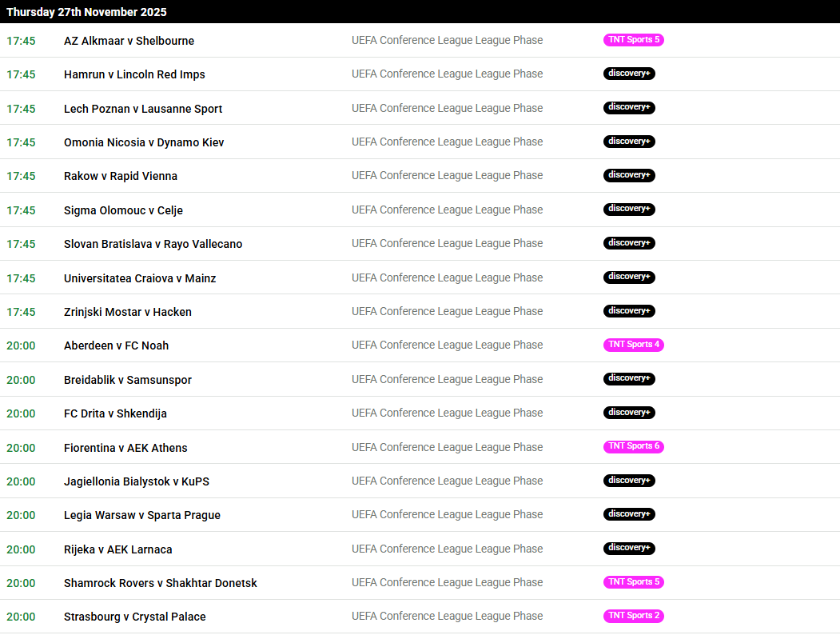Open AZ Alkmaar v Shelbourne fixture

[129, 41]
